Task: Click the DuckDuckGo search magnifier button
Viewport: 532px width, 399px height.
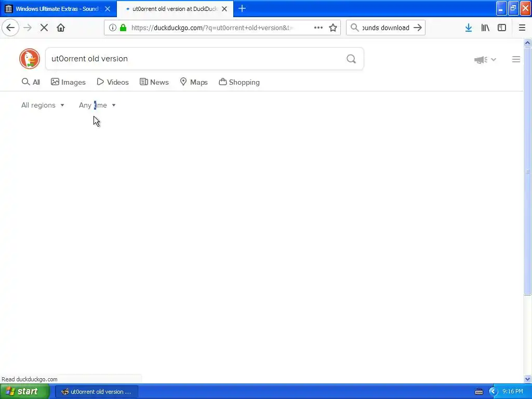Action: (351, 59)
